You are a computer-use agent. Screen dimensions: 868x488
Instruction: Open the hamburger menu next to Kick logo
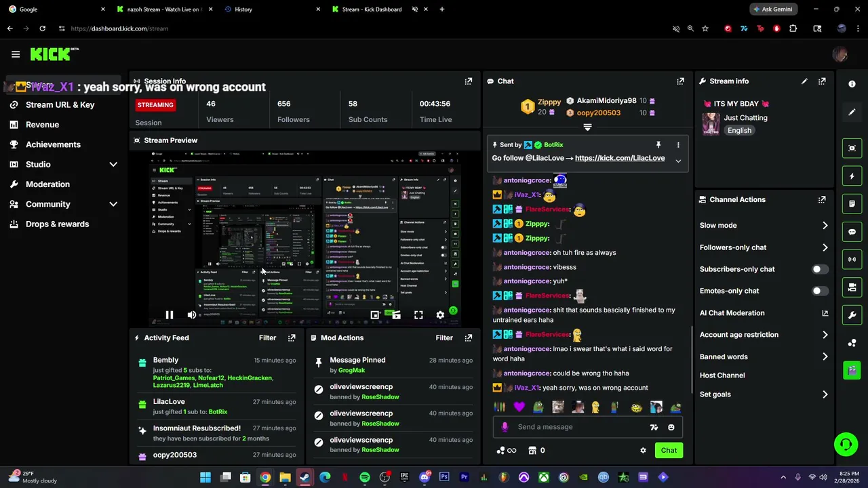[x=16, y=54]
